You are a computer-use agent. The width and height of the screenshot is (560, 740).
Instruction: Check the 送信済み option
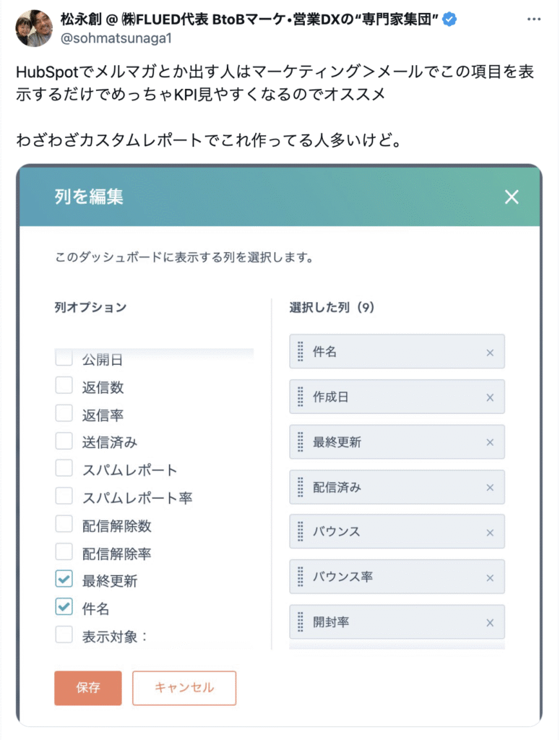tap(64, 441)
